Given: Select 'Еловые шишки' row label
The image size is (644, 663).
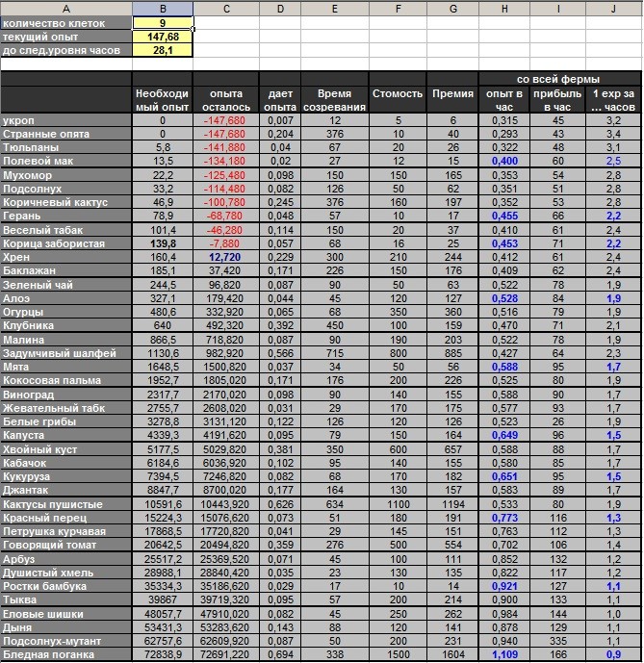Looking at the screenshot, I should [66, 615].
